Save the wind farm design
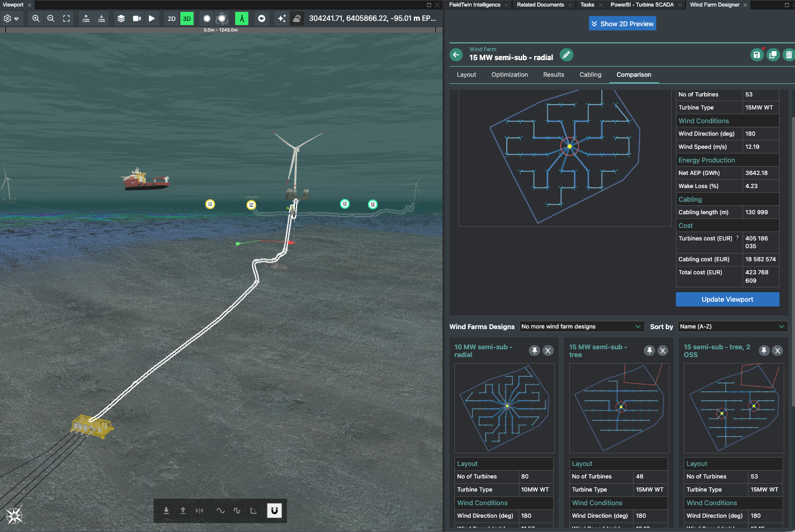This screenshot has height=532, width=795. click(756, 55)
